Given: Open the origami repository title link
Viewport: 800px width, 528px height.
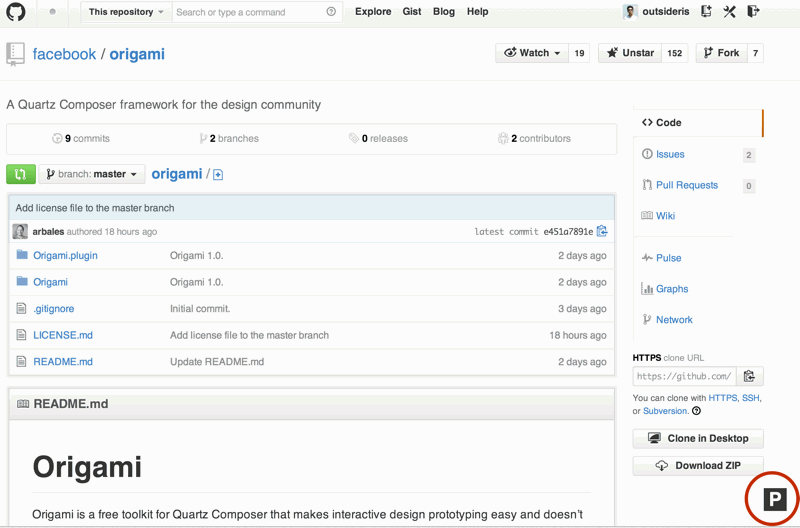Looking at the screenshot, I should [137, 54].
